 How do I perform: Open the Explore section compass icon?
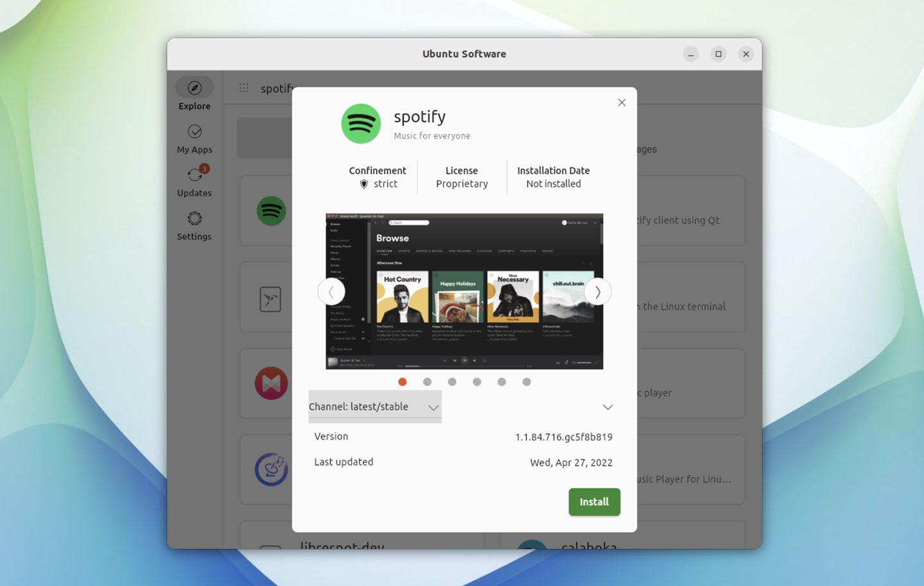tap(194, 87)
